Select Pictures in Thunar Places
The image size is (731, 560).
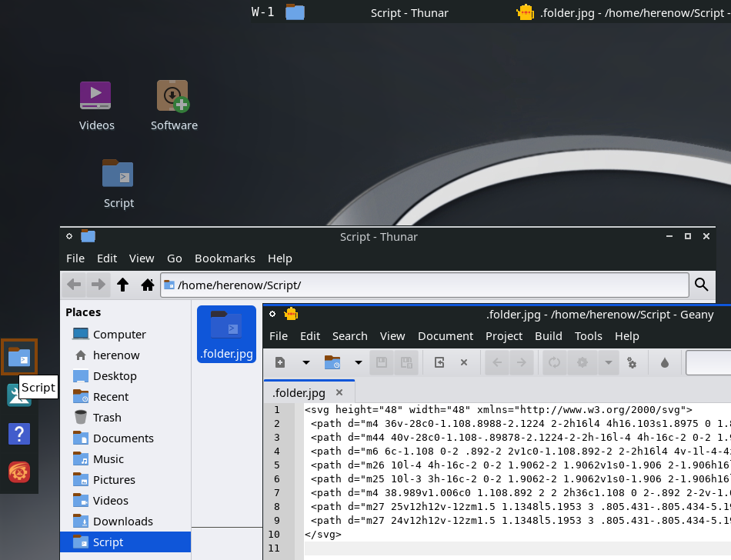pos(125,480)
